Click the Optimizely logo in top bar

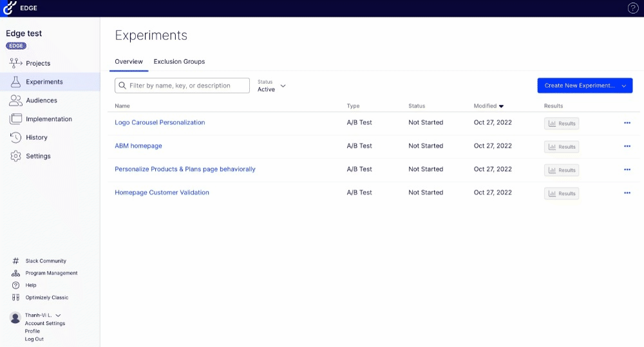10,8
